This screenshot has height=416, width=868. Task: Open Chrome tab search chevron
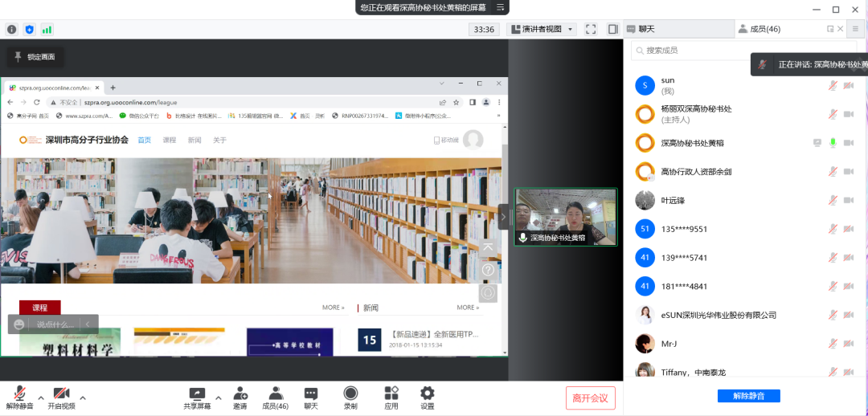point(442,84)
